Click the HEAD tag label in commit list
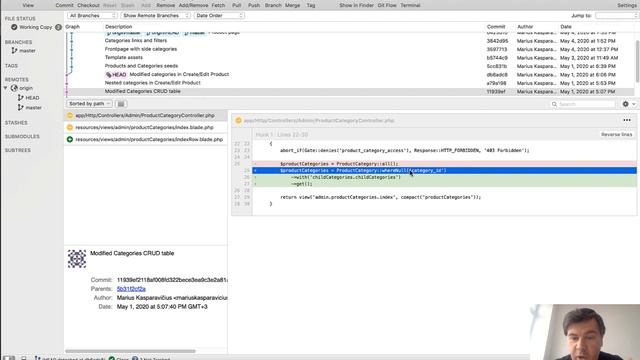This screenshot has width=640, height=360. (x=116, y=75)
